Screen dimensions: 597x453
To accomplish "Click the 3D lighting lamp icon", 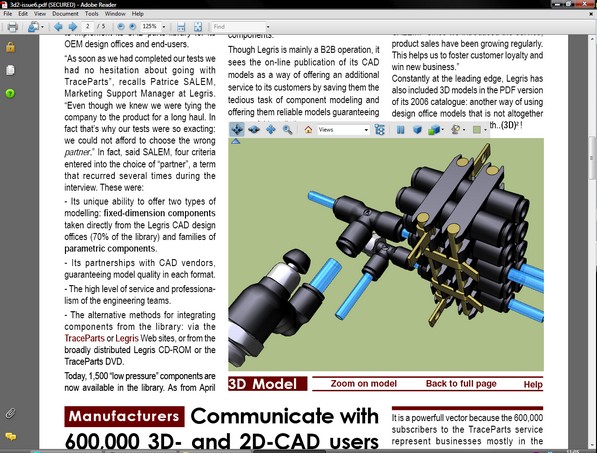I will click(x=456, y=129).
